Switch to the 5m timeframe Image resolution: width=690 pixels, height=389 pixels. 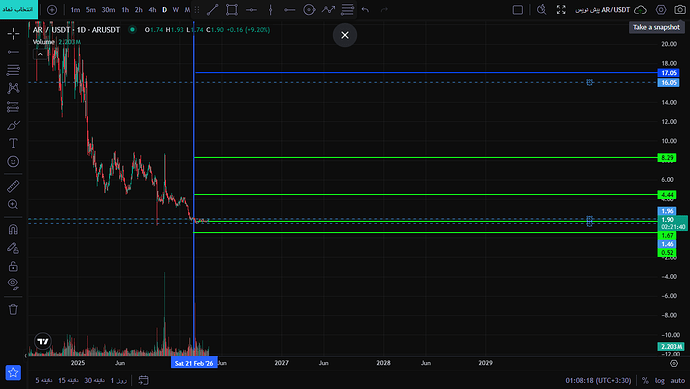point(91,10)
